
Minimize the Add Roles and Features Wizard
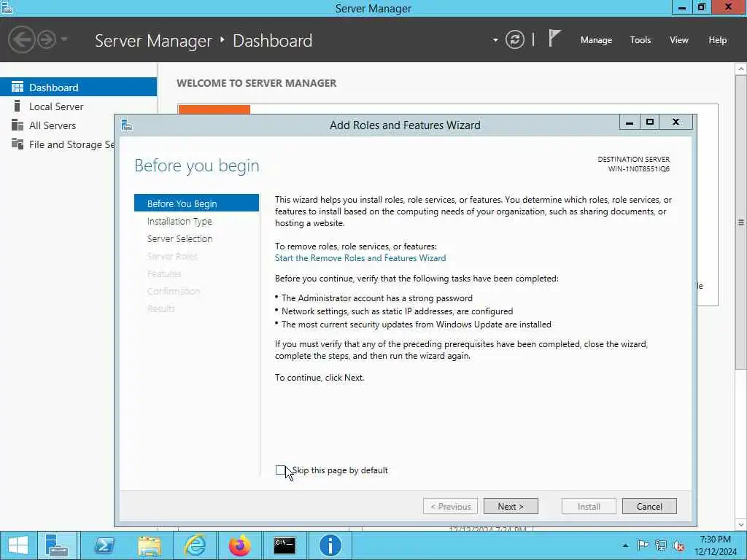point(630,122)
